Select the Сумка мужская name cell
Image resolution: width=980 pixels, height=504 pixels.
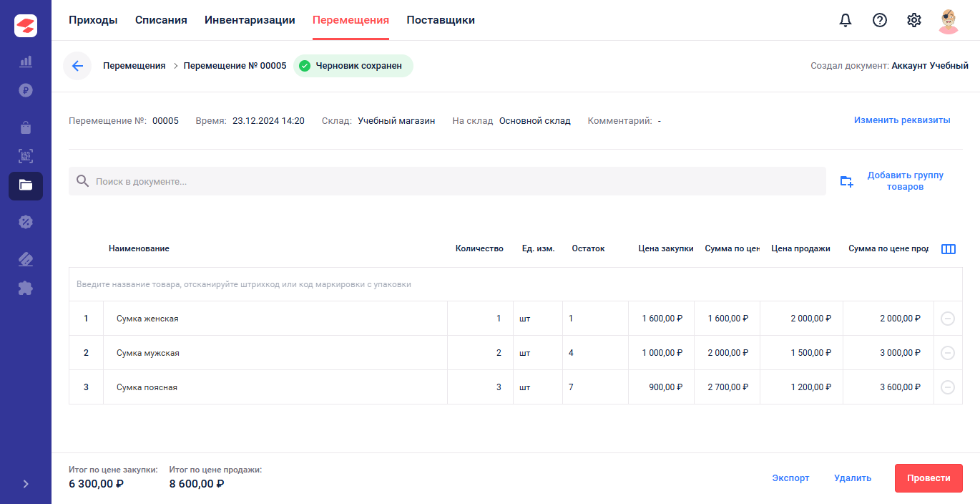(x=275, y=353)
